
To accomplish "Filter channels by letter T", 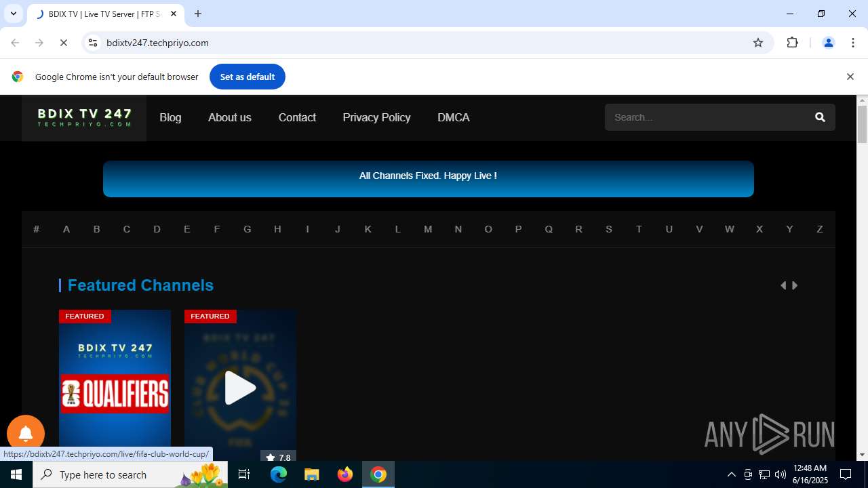I will pos(639,229).
